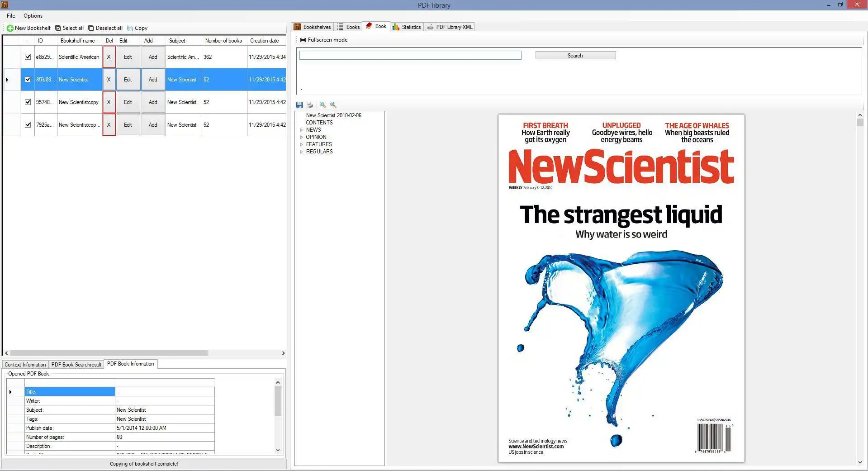Click the PDF viewer vertical scrollbar thumb

click(860, 123)
